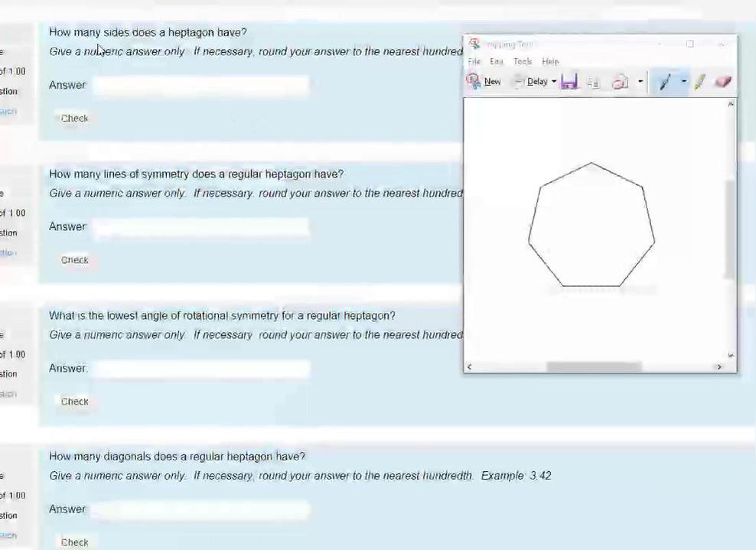Click the heptagon sides answer field
This screenshot has height=550, width=756.
(200, 85)
